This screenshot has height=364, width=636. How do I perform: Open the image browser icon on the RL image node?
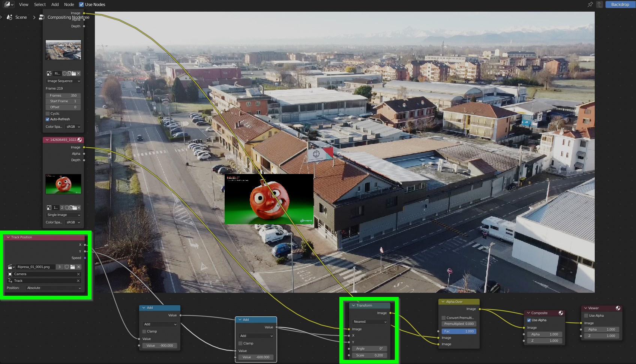pyautogui.click(x=49, y=73)
